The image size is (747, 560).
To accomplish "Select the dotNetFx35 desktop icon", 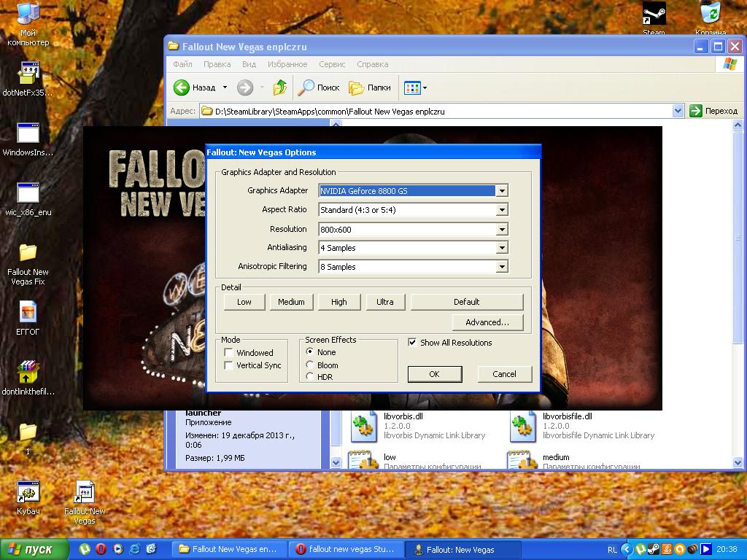I will 28,74.
